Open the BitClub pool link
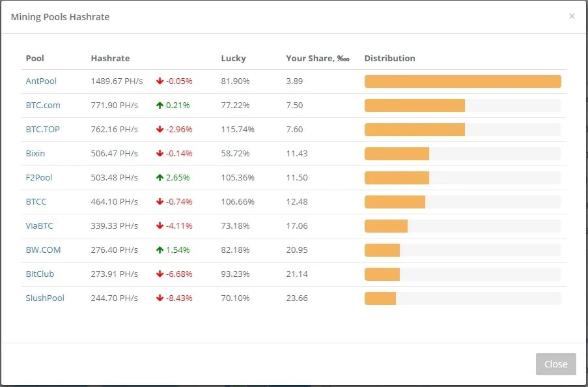588x387 pixels. click(x=40, y=274)
